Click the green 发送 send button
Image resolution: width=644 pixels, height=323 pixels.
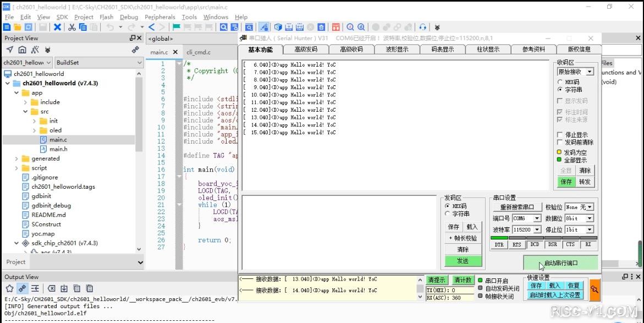pyautogui.click(x=463, y=261)
